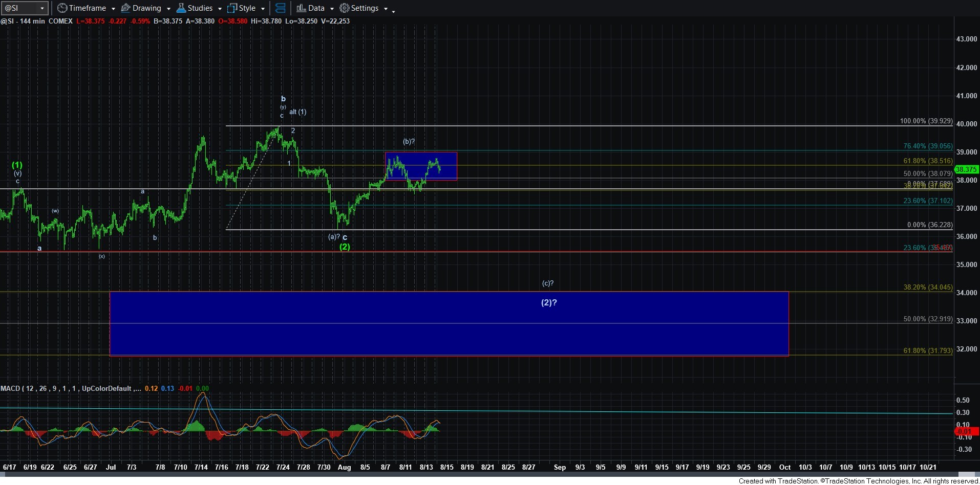Select the green (1) wave label
980x485 pixels.
pos(17,165)
